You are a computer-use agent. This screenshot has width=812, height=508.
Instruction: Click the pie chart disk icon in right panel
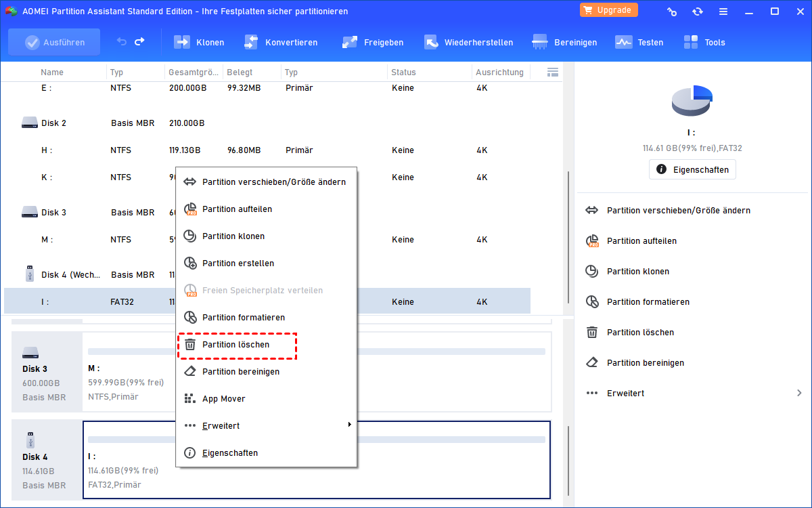(x=692, y=101)
